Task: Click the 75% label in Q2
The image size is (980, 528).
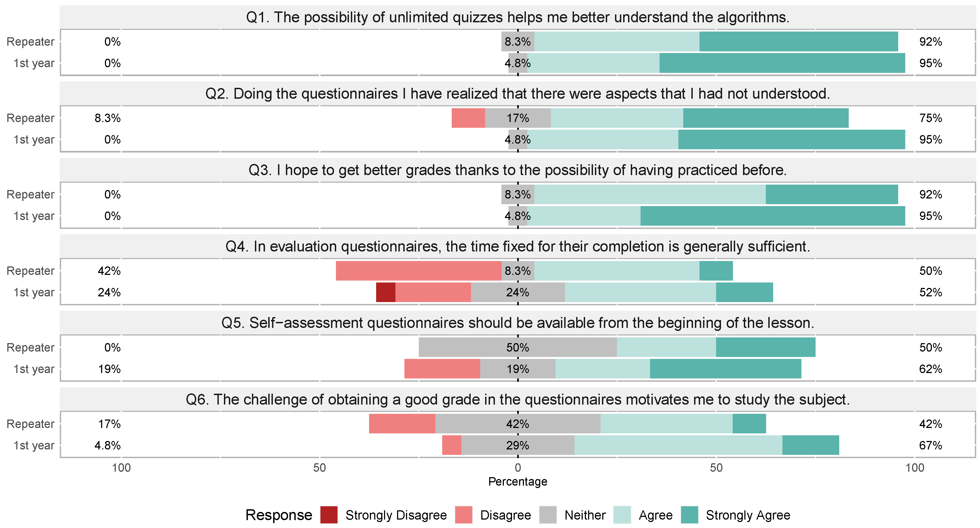Action: 931,118
